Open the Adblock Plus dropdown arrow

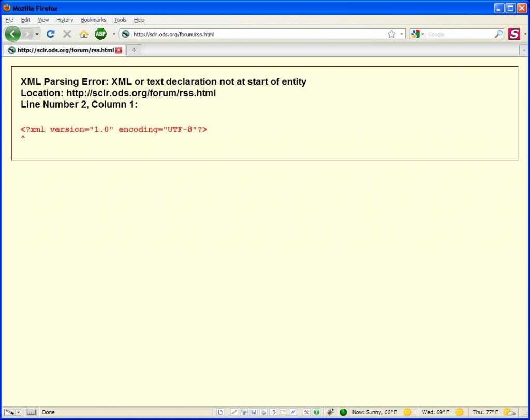pos(114,34)
